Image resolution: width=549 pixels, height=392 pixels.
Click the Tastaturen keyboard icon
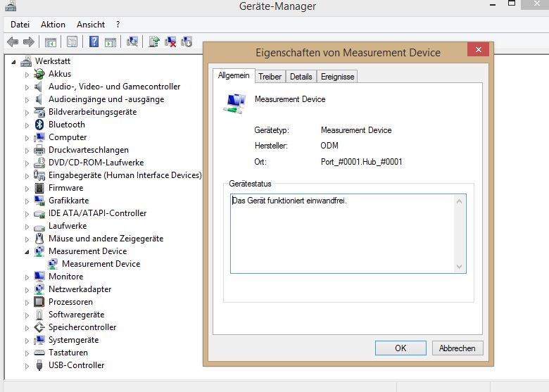coord(39,353)
